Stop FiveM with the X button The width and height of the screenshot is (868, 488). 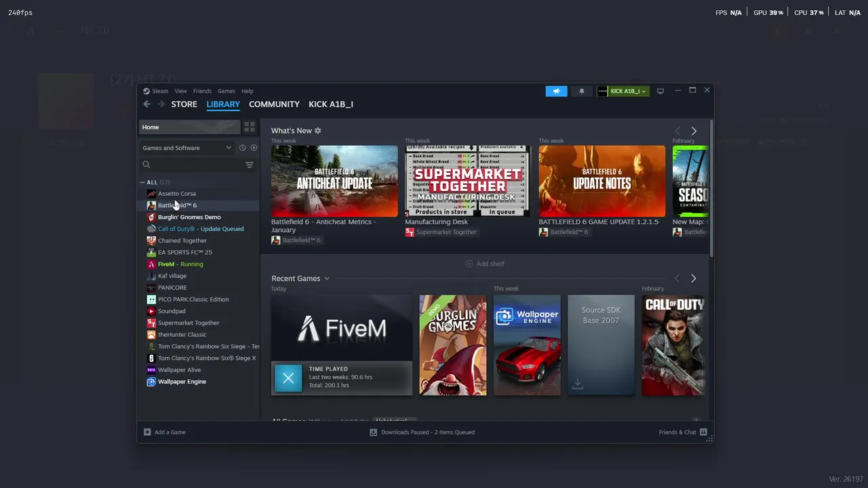[x=288, y=378]
